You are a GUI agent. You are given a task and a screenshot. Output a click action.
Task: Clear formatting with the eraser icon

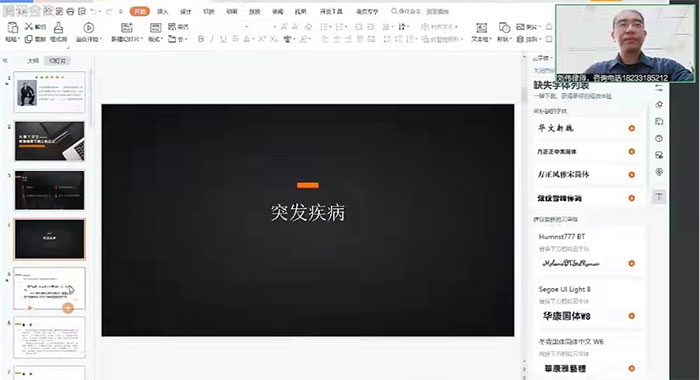click(x=308, y=27)
